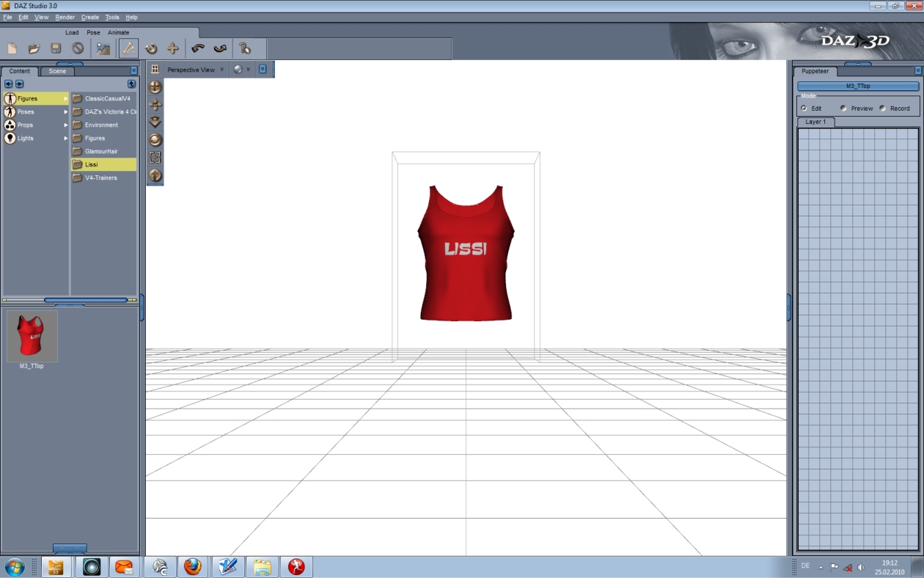This screenshot has height=578, width=924.
Task: Open the viewport options menu arrow
Action: coord(263,70)
